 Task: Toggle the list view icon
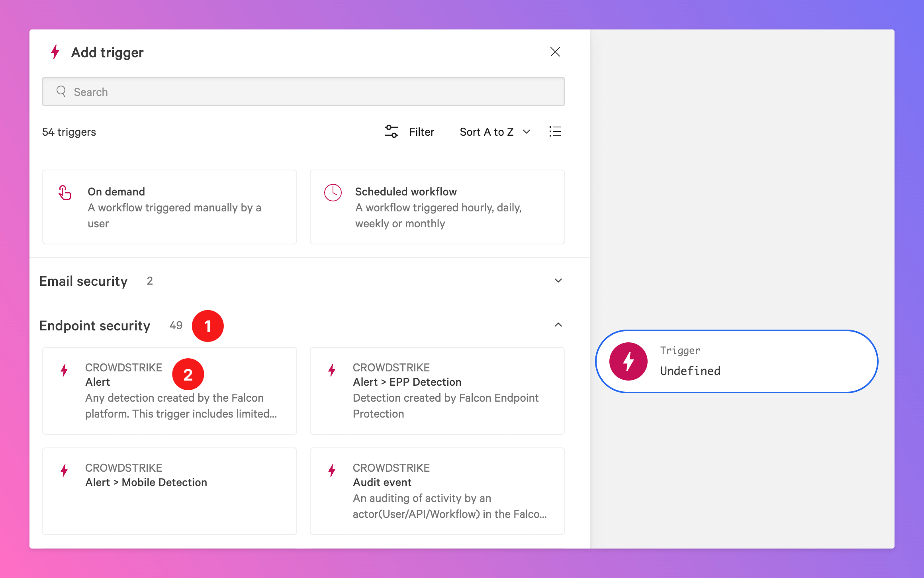tap(555, 132)
